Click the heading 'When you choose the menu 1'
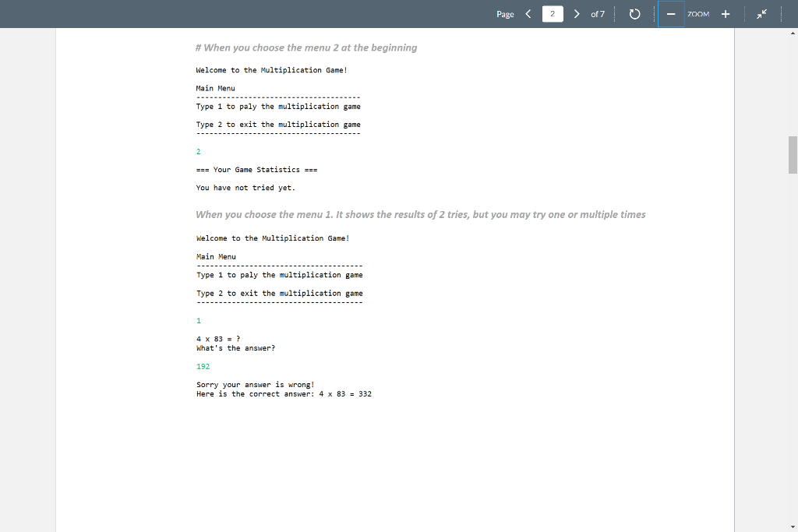Screen dimensions: 798x532 [x=420, y=215]
